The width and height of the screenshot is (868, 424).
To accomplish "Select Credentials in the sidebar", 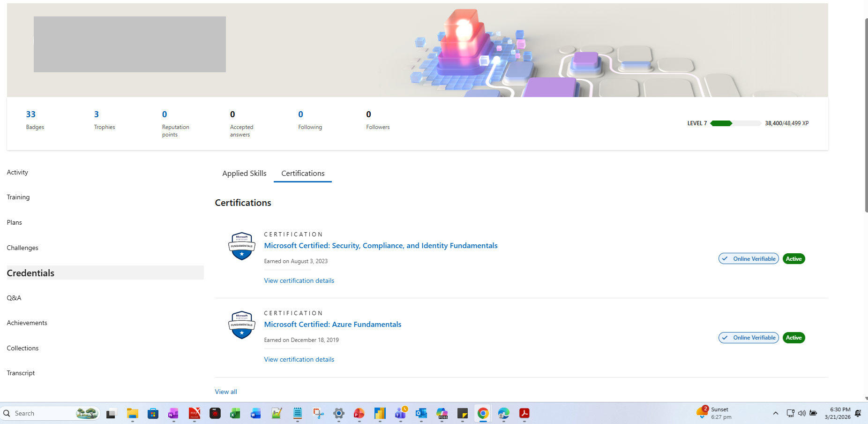I will (x=105, y=273).
